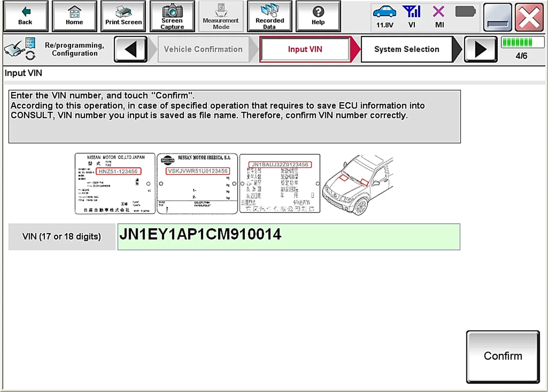The image size is (548, 392).
Task: Close the application with red X
Action: pos(529,17)
